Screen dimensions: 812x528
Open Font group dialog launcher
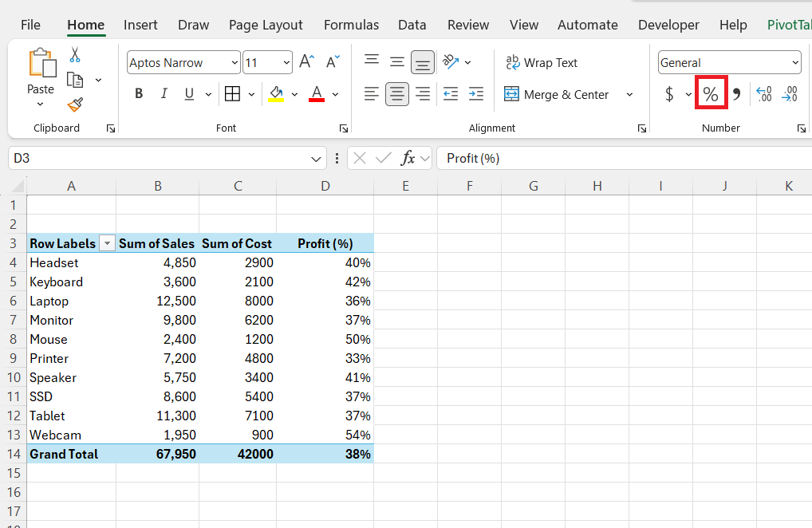(x=343, y=128)
